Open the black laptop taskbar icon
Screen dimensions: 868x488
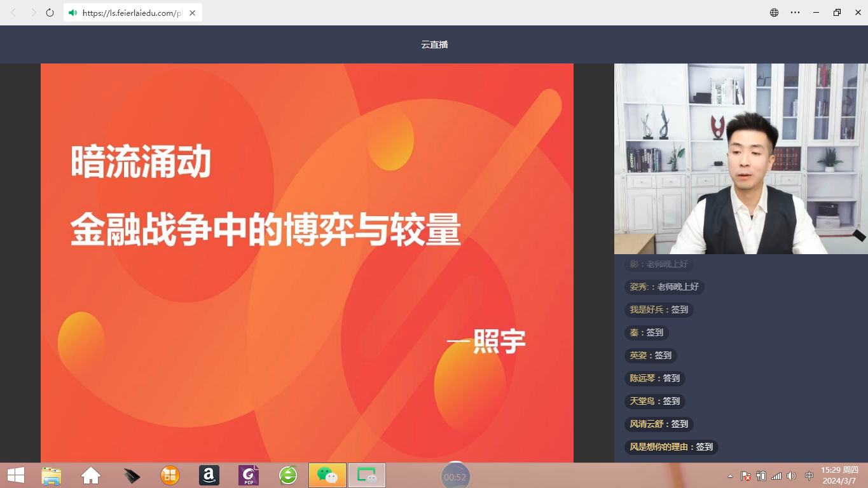[131, 475]
